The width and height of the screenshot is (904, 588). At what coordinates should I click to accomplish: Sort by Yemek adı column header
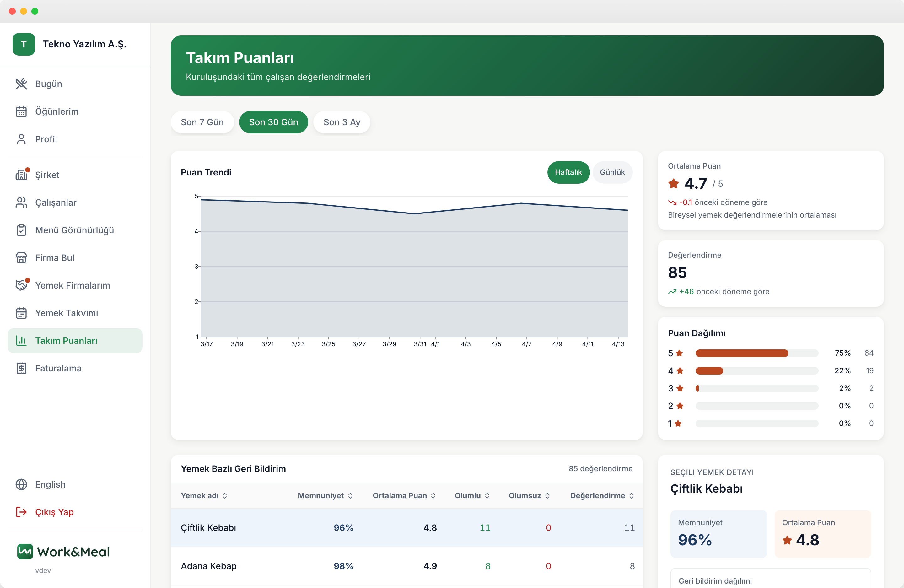[204, 496]
